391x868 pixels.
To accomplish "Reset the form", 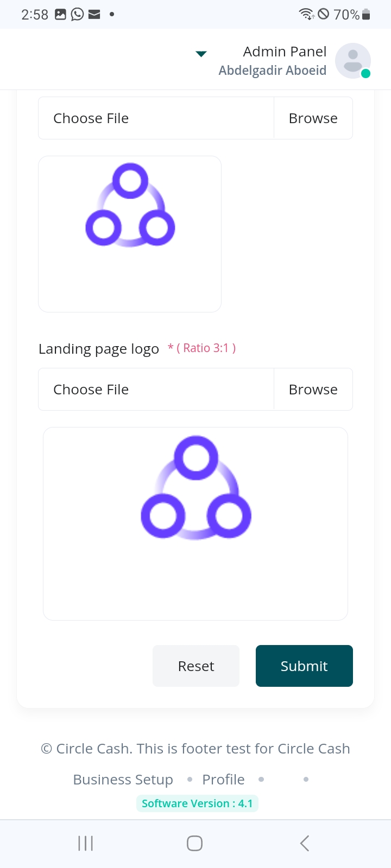I will tap(196, 666).
